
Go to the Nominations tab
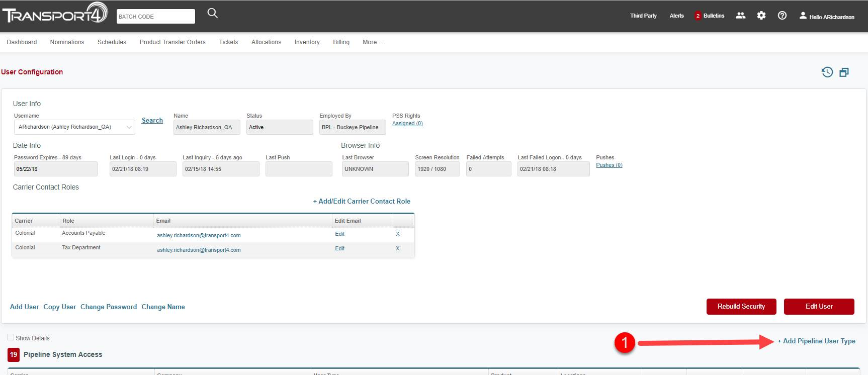(67, 42)
